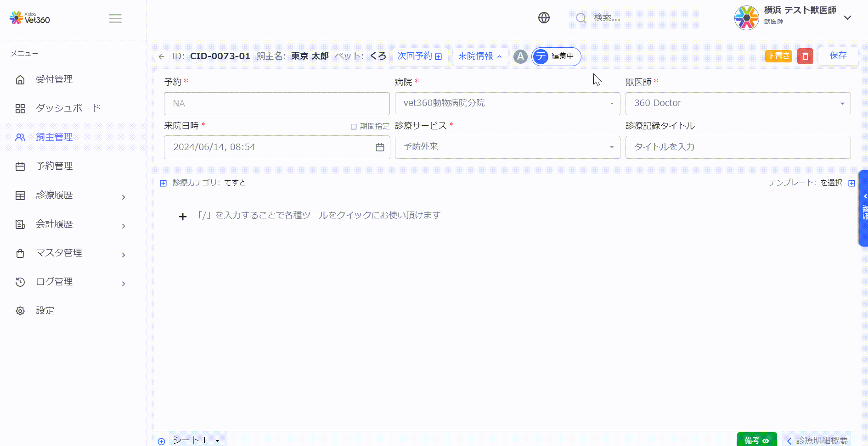Open the 病院 dropdown

(507, 103)
